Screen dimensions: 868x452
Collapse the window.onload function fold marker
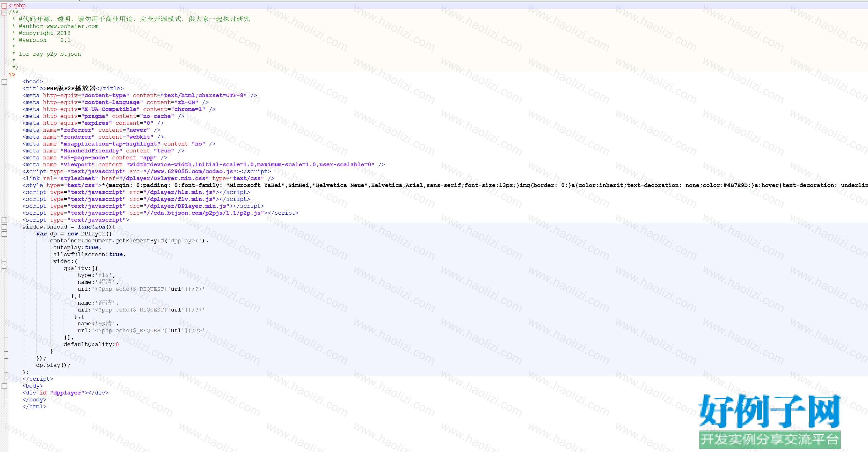click(4, 227)
